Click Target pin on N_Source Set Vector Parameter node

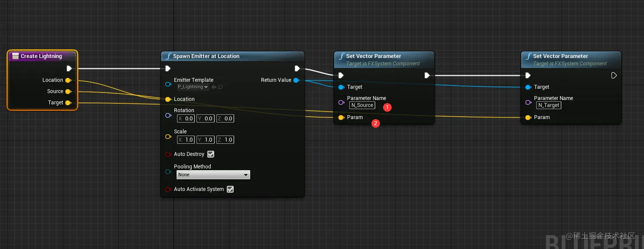(341, 87)
